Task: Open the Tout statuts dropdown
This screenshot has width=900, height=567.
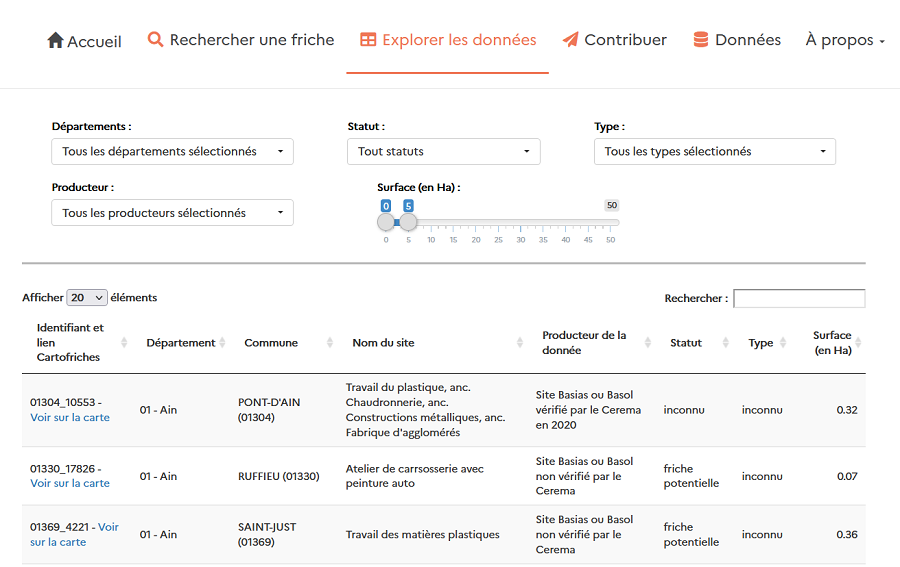Action: click(443, 152)
